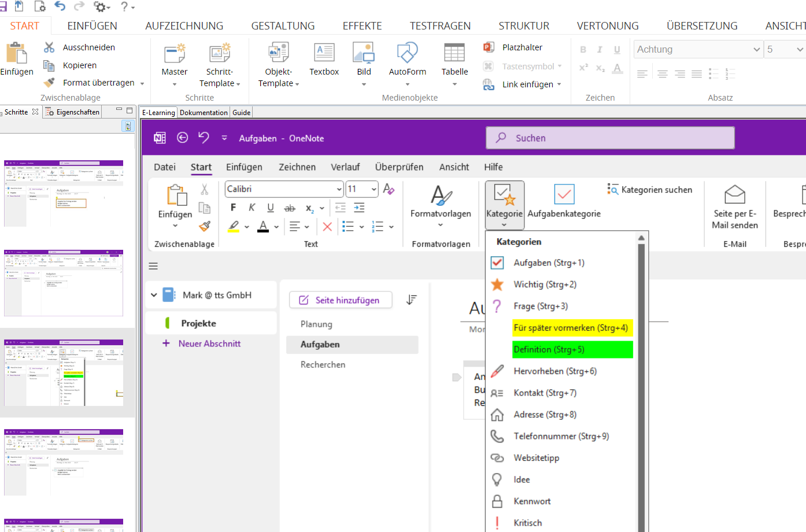Click Objekt-Template icon
Viewport: 806px width, 532px height.
pyautogui.click(x=279, y=53)
